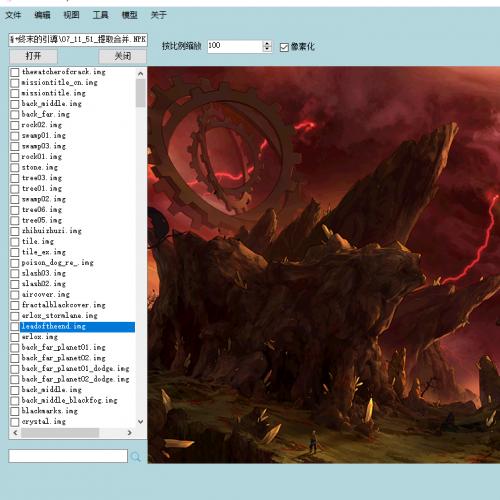Click the 关闭 button

[x=123, y=56]
